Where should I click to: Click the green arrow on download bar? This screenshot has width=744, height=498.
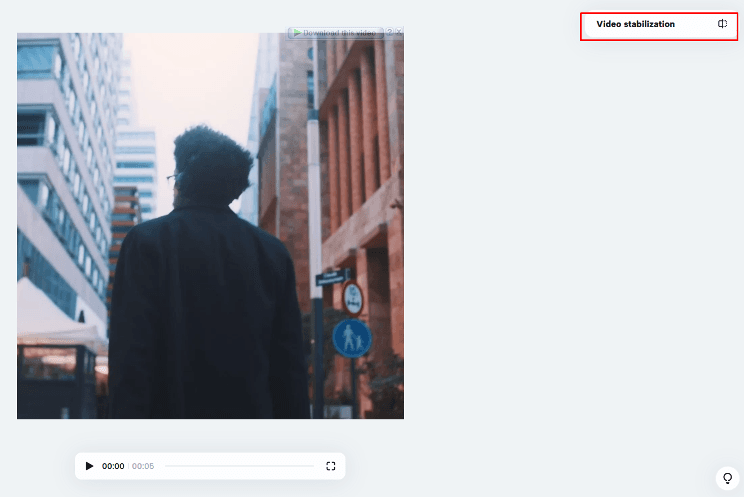point(296,33)
